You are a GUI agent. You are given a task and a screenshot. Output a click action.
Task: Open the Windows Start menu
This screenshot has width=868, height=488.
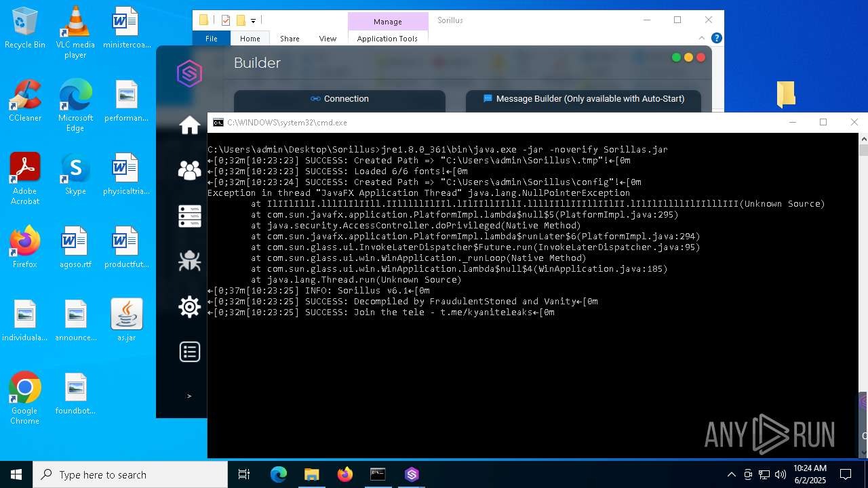coord(16,474)
